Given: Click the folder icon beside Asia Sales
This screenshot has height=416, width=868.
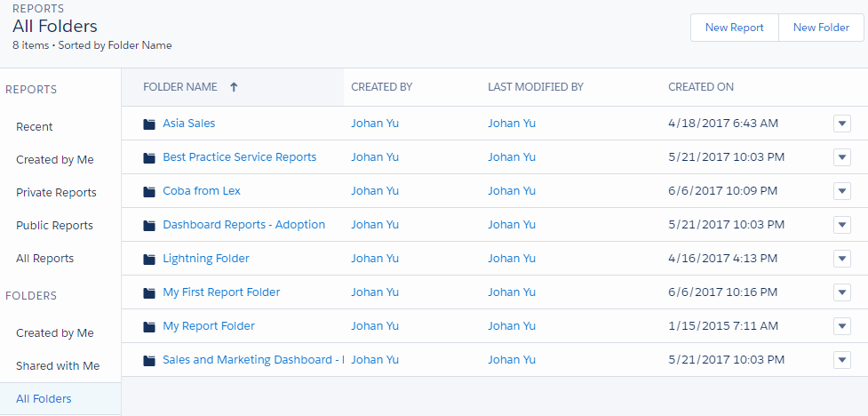Looking at the screenshot, I should (x=149, y=124).
